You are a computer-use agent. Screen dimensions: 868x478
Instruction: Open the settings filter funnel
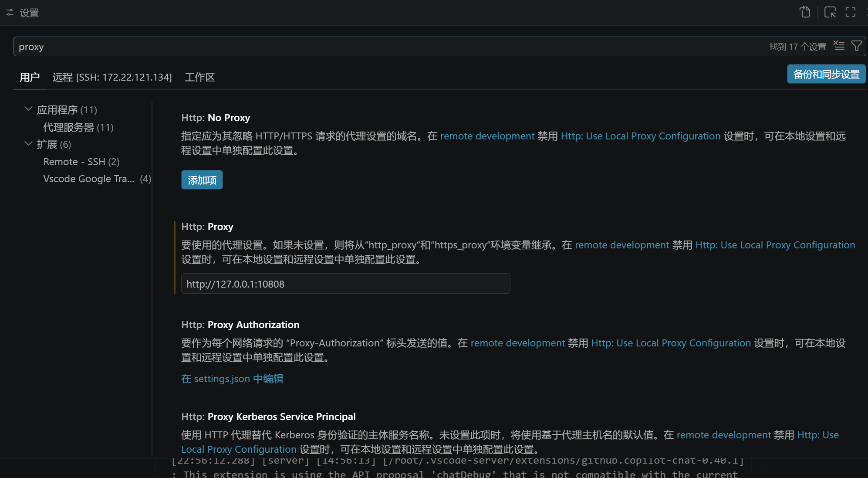857,46
